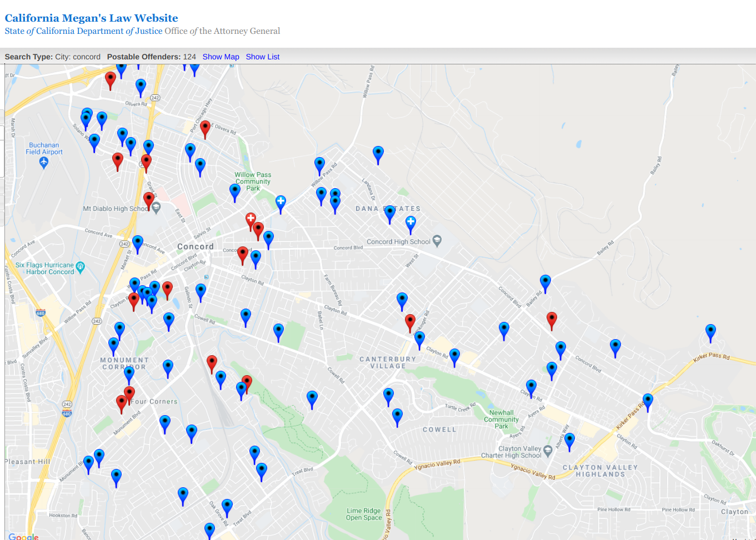Select red pin above Canterbury Village
756x540 pixels.
(x=410, y=321)
